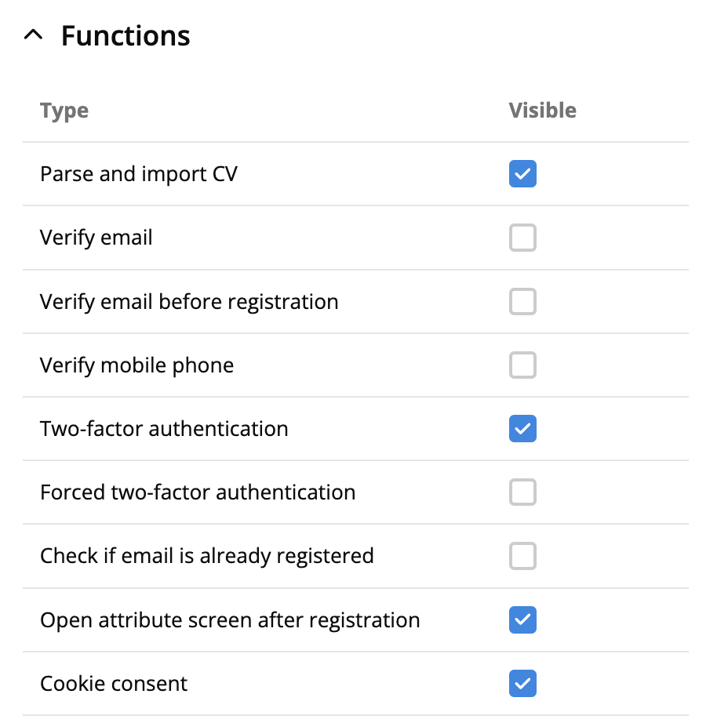Collapse the Functions section chevron
Screen dimensions: 728x723
pos(33,36)
